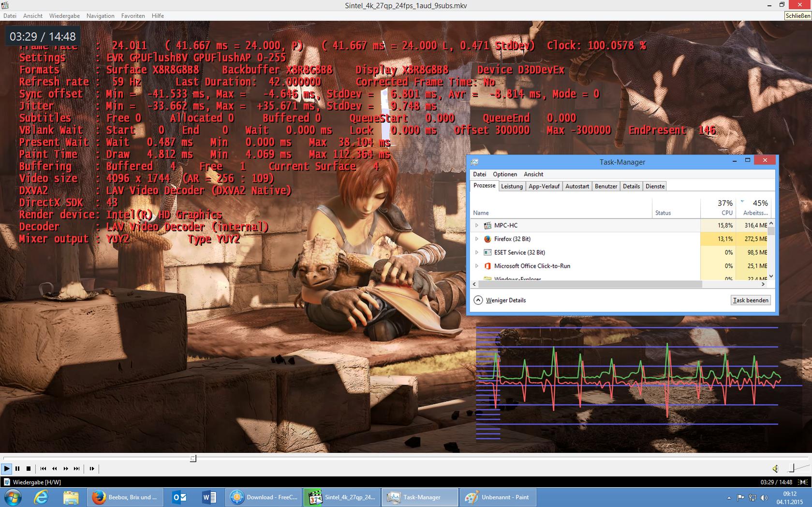Switch to Firefox window Beebox, Brix und

125,497
